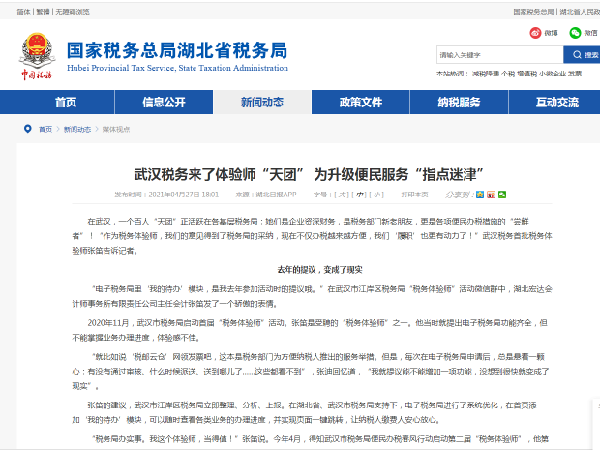This screenshot has width=600, height=450.
Task: Click the national emblem tax logo
Action: [39, 55]
